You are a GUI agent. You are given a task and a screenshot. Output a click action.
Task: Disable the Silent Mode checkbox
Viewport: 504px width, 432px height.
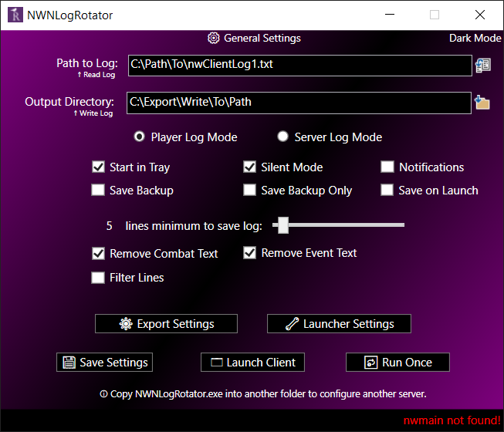pyautogui.click(x=250, y=167)
